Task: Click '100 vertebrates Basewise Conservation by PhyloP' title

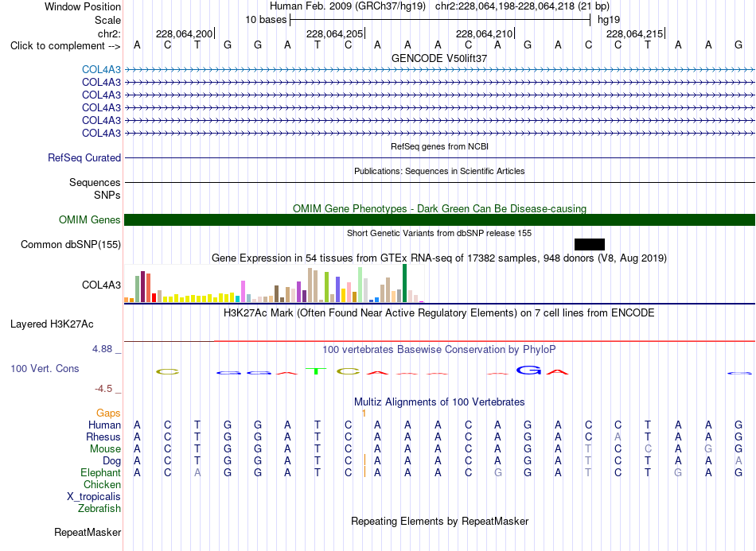Action: pyautogui.click(x=439, y=349)
